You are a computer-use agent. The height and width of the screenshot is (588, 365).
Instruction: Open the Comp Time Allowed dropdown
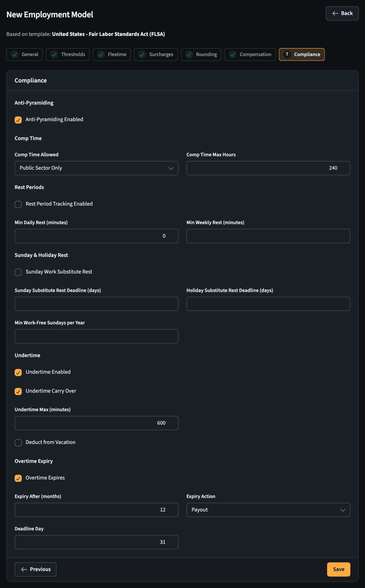pyautogui.click(x=96, y=168)
